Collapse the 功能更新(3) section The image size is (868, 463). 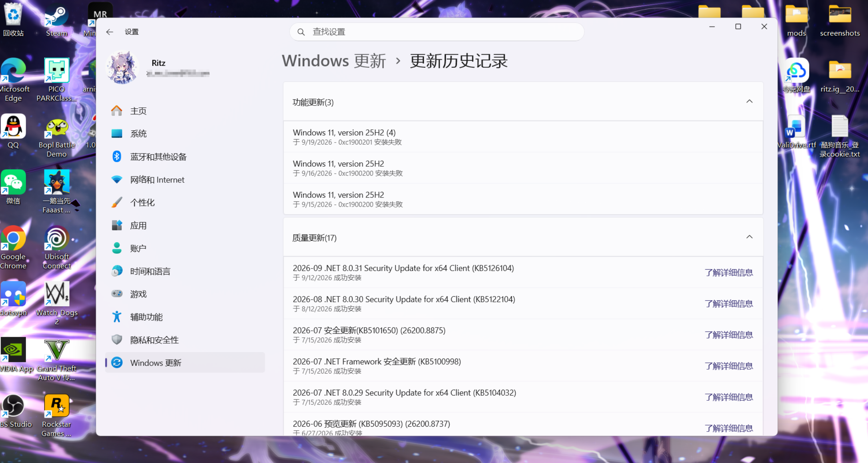(749, 101)
